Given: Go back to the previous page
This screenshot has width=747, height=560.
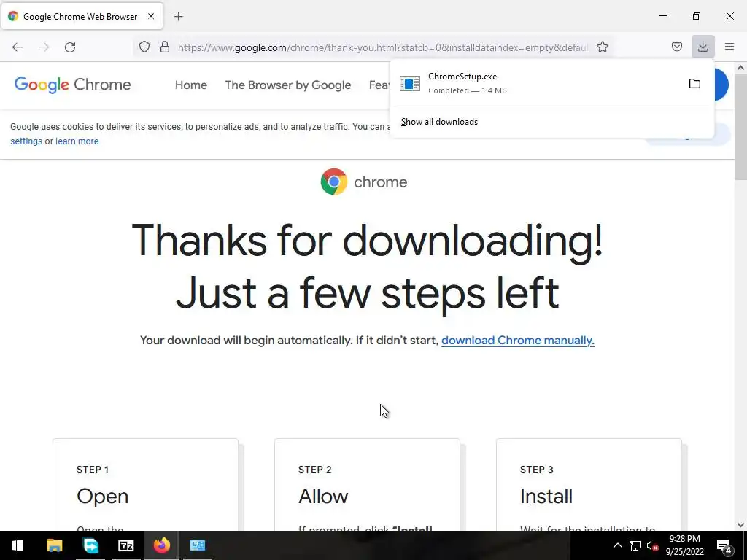Looking at the screenshot, I should (x=18, y=47).
